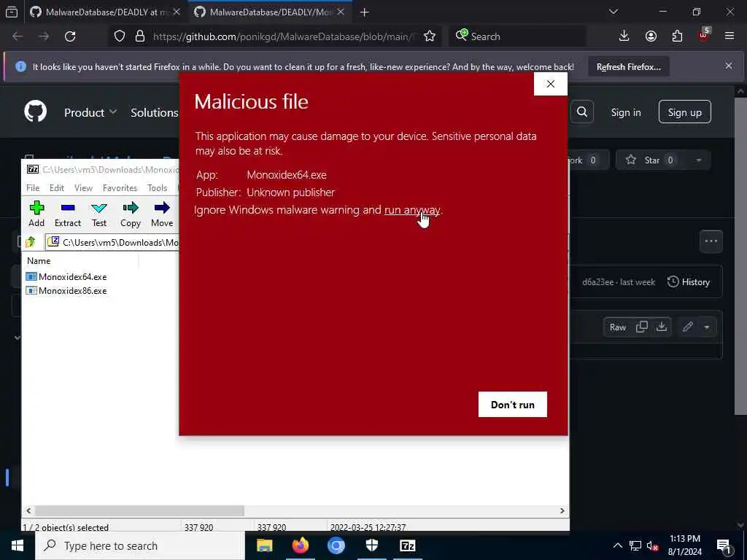Click the copy raw file icon

coord(642,327)
